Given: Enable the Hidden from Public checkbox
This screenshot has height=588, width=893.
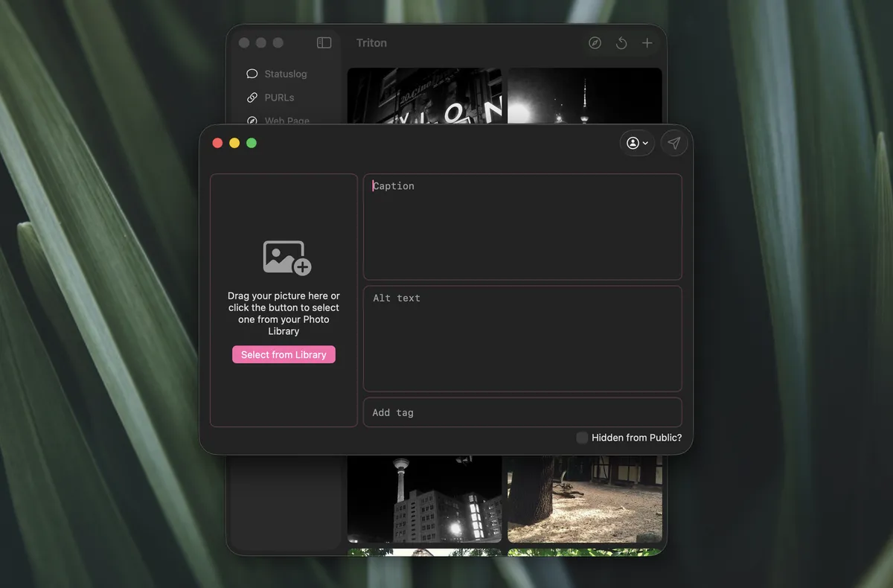Looking at the screenshot, I should point(582,438).
